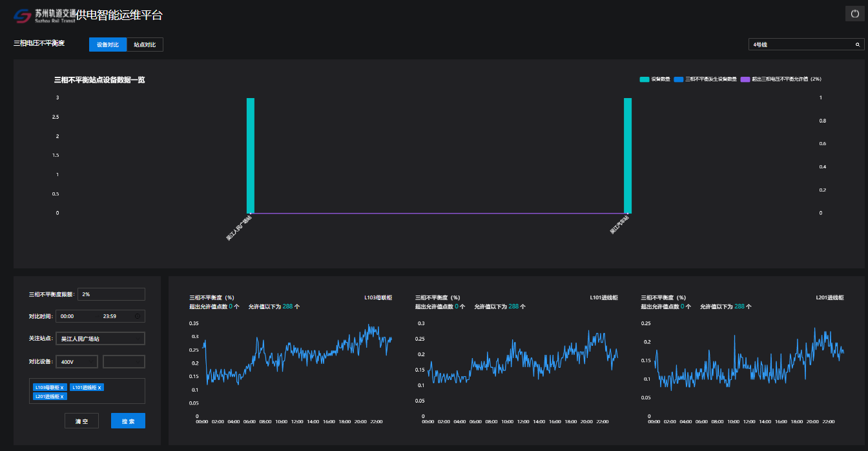Click the 三相不平衡站点设备数据一览 chart title
The height and width of the screenshot is (451, 868).
click(x=99, y=80)
